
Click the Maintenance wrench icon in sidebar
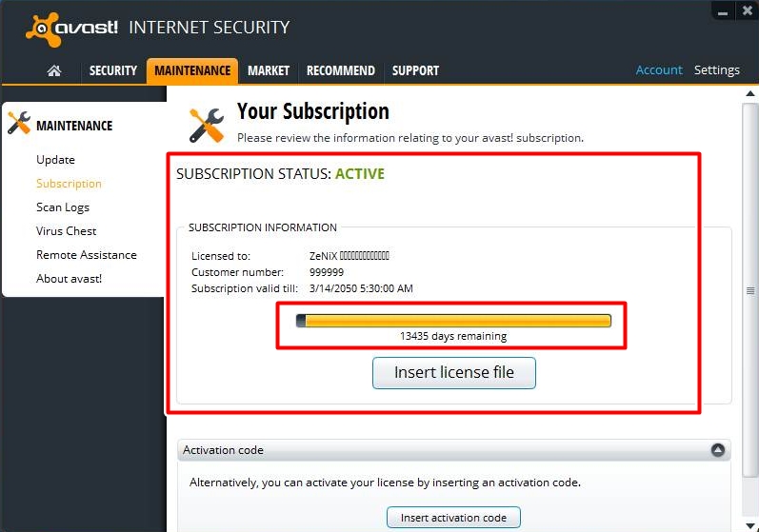[19, 125]
